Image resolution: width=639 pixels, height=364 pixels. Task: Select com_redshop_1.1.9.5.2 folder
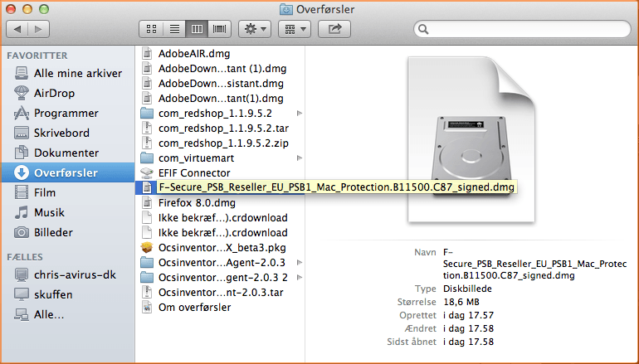pyautogui.click(x=220, y=114)
